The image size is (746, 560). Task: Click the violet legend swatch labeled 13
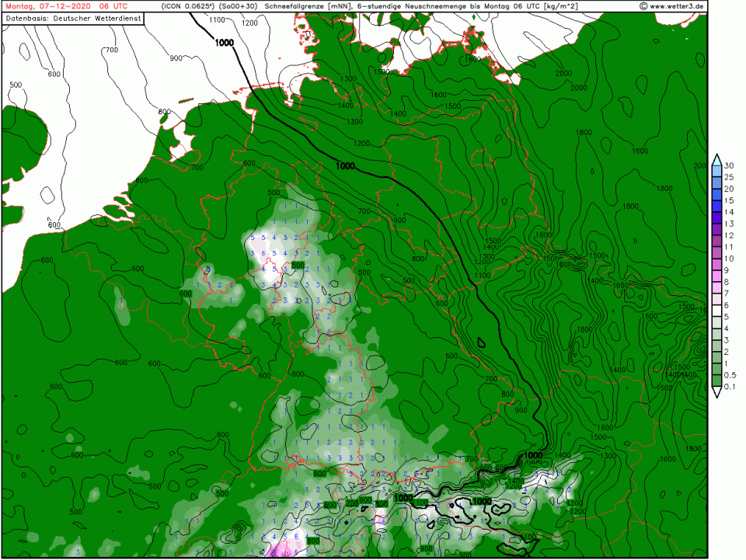(x=716, y=229)
